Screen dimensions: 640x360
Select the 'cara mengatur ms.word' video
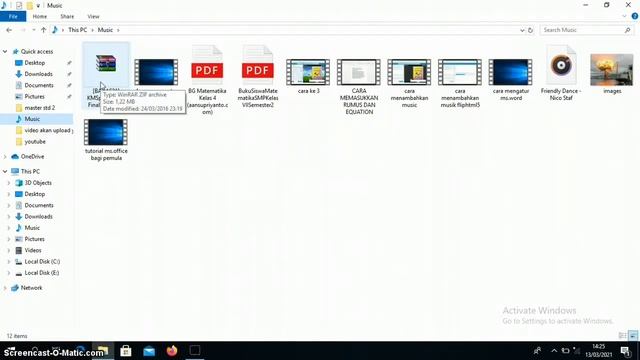point(511,72)
